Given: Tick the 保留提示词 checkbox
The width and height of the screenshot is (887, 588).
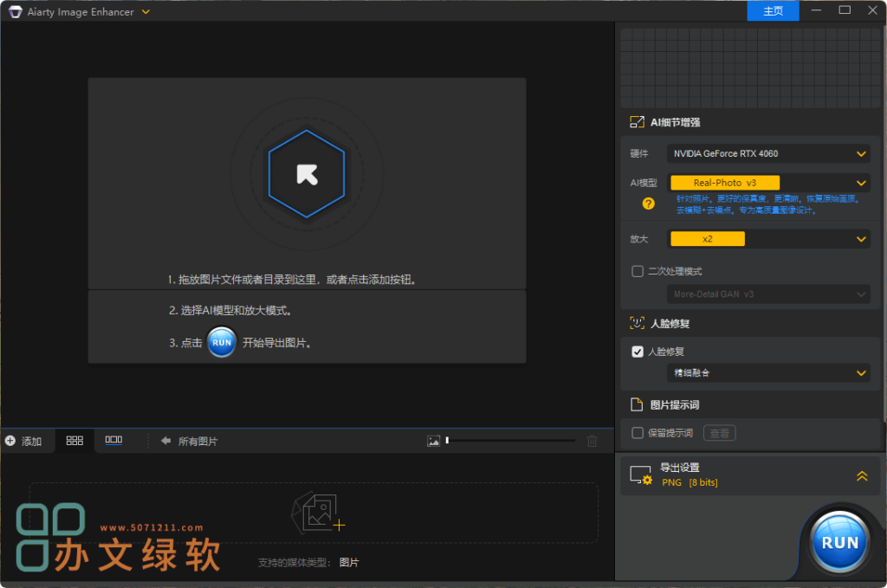Looking at the screenshot, I should point(638,433).
